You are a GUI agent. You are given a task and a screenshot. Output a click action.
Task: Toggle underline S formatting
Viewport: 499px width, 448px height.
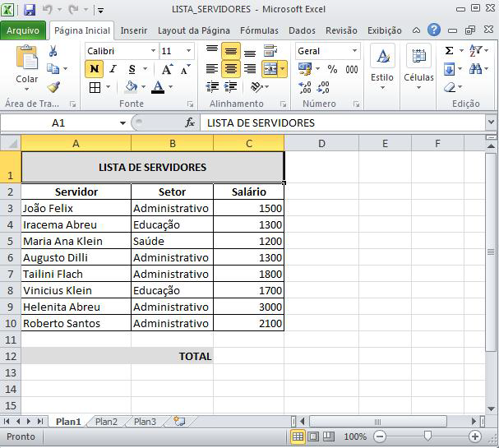(x=132, y=69)
